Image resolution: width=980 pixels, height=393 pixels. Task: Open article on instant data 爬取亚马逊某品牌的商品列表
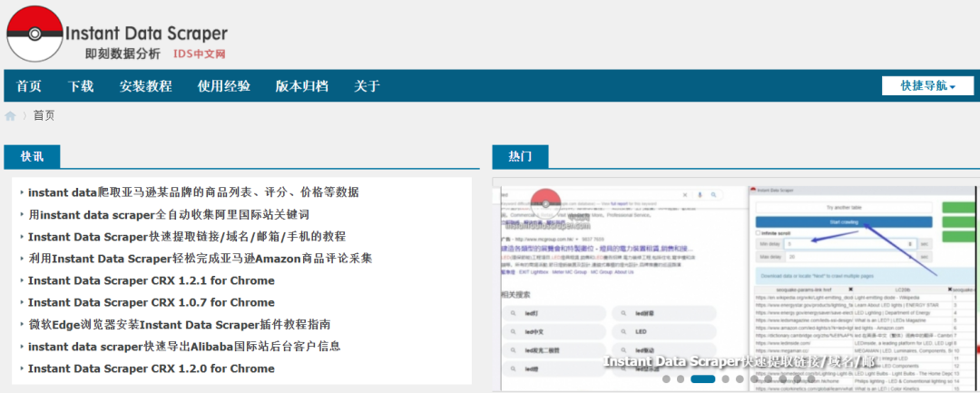pos(194,192)
